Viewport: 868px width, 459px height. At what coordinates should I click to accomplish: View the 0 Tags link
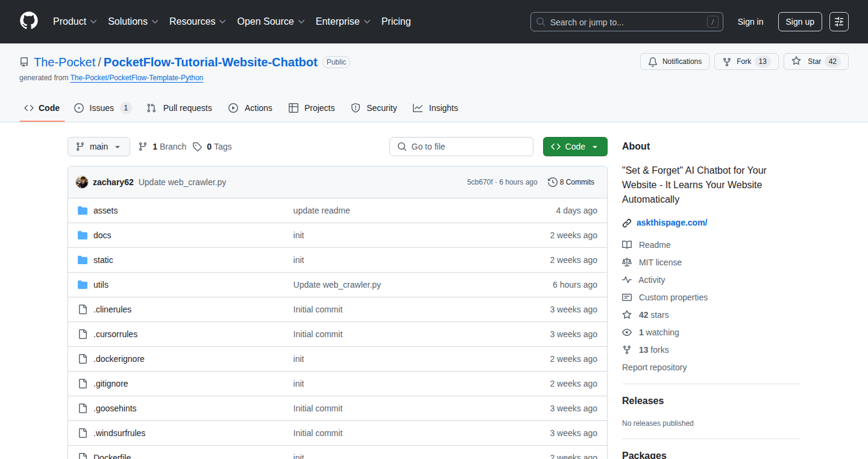pyautogui.click(x=212, y=147)
